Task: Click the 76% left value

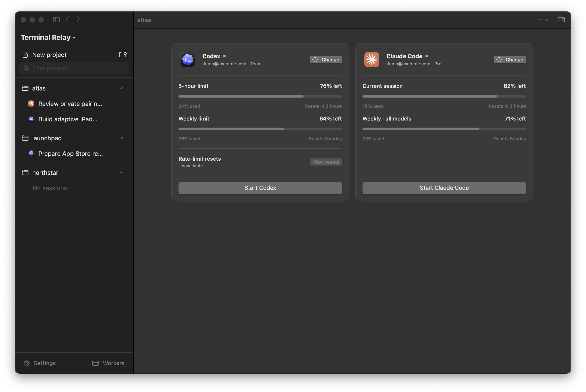Action: pos(331,86)
